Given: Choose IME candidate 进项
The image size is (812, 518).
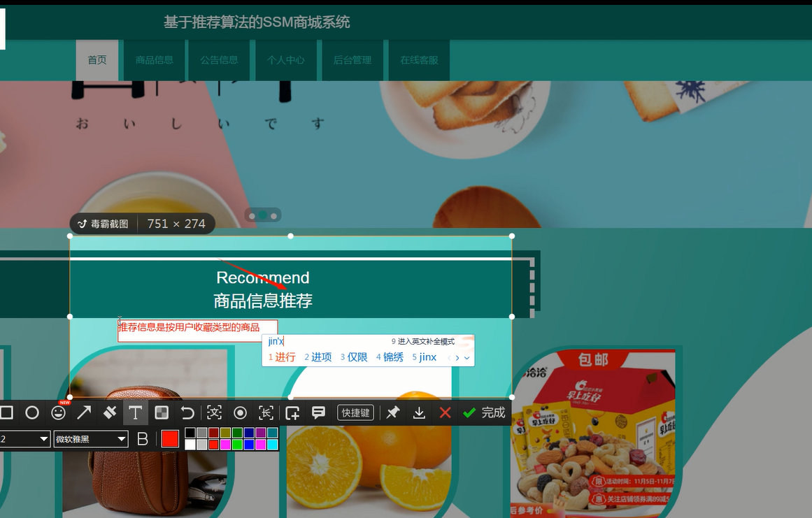Looking at the screenshot, I should pos(318,357).
